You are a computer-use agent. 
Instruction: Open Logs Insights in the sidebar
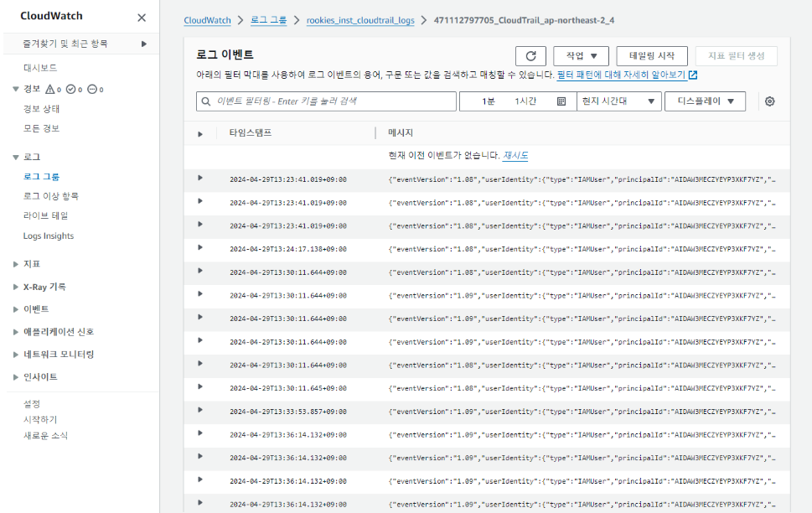click(49, 236)
